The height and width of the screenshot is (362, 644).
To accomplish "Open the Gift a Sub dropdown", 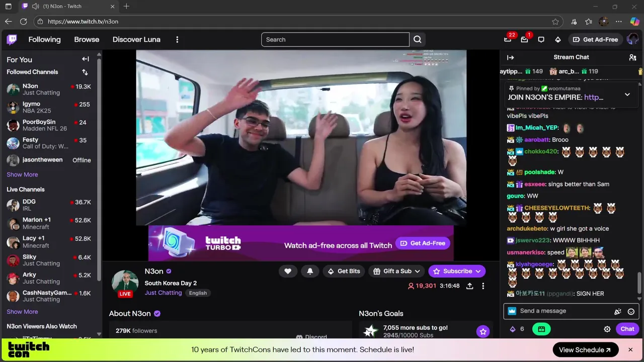I will (x=397, y=271).
